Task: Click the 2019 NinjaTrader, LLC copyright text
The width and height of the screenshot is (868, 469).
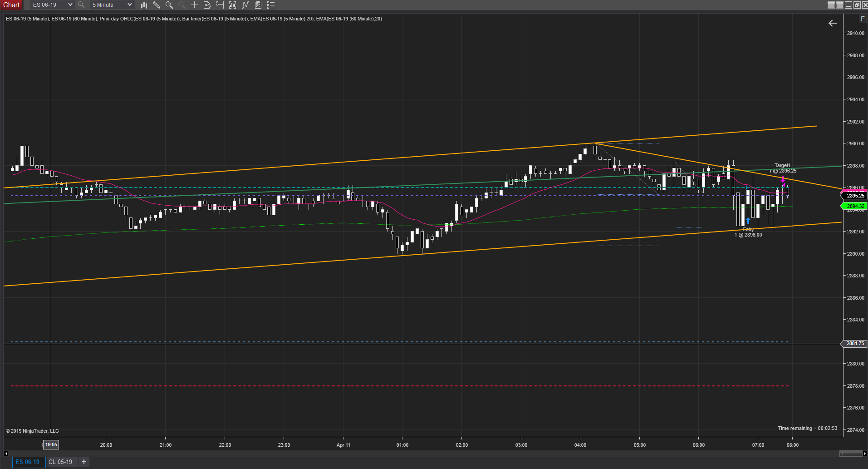Action: coord(32,431)
